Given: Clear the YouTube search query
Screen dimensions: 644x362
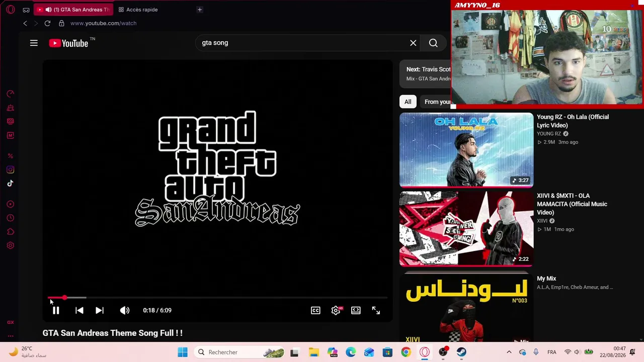Looking at the screenshot, I should pos(413,43).
